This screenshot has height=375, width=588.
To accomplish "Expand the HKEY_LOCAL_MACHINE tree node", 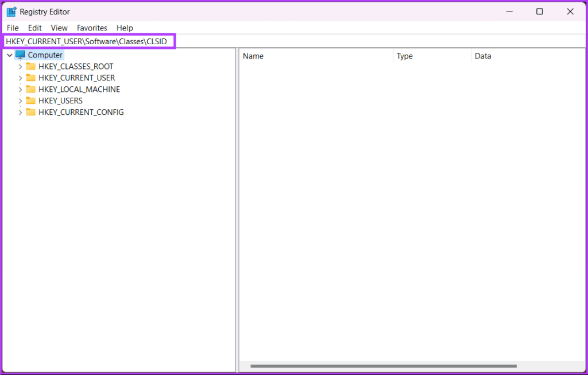I will [20, 89].
